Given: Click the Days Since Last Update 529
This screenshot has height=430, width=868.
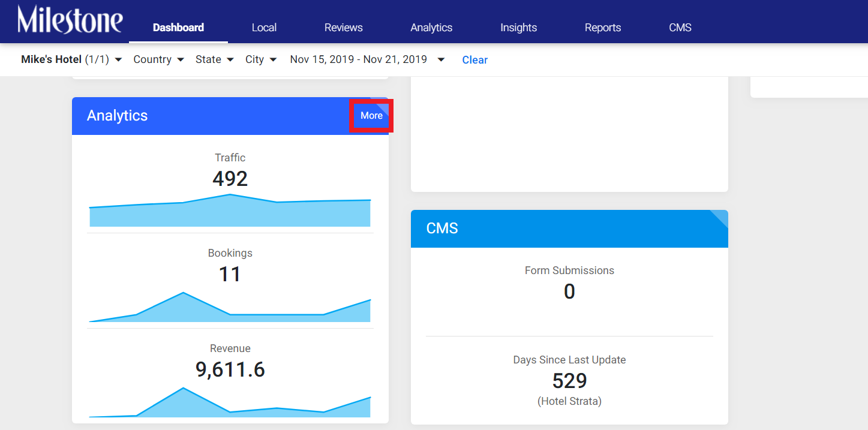Looking at the screenshot, I should 569,381.
